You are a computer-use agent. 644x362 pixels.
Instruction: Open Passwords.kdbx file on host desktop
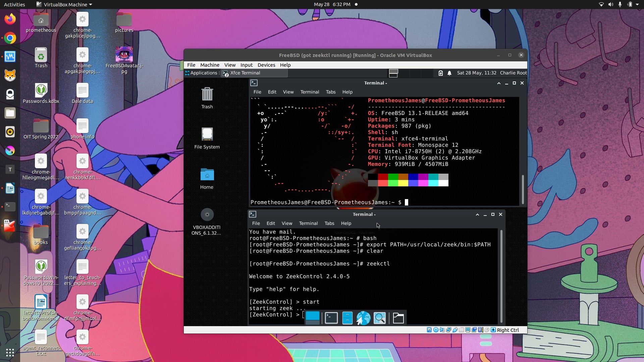[x=41, y=93]
